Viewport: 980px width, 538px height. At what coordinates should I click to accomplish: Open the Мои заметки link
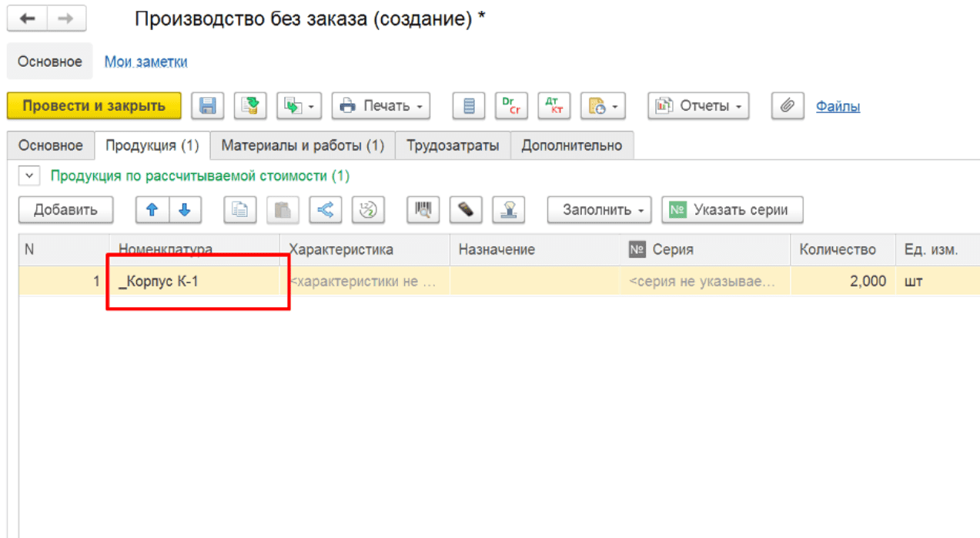145,62
